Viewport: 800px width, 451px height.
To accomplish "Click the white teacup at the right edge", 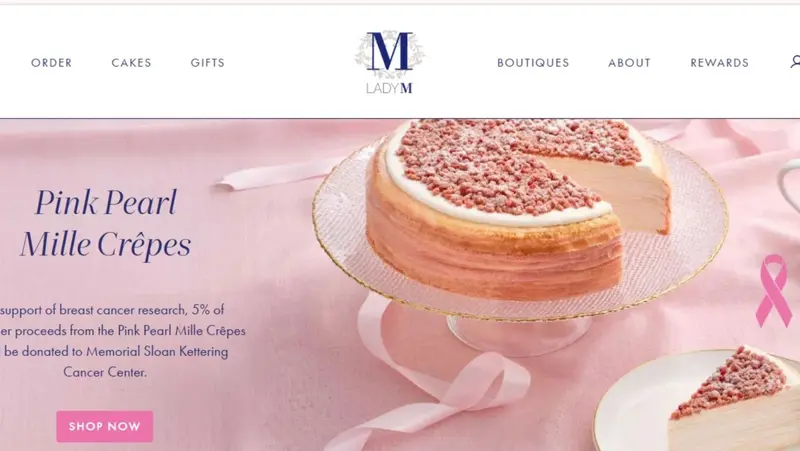I will coord(790,184).
